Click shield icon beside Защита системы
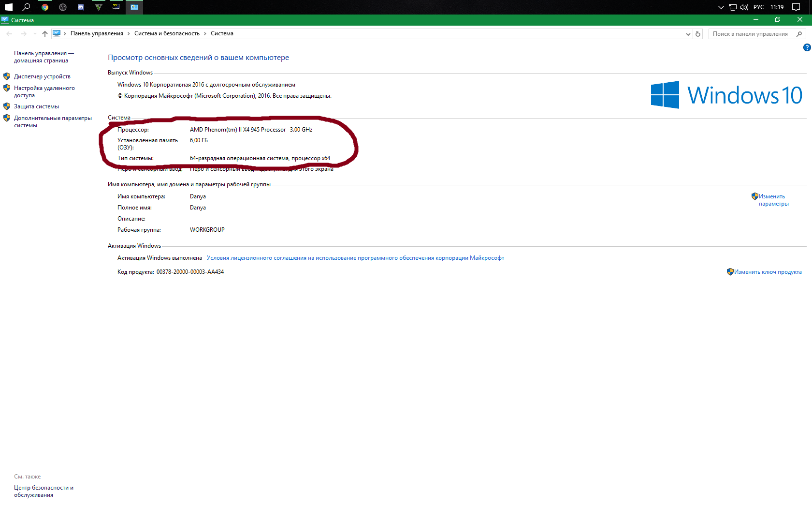The height and width of the screenshot is (508, 812). (7, 106)
